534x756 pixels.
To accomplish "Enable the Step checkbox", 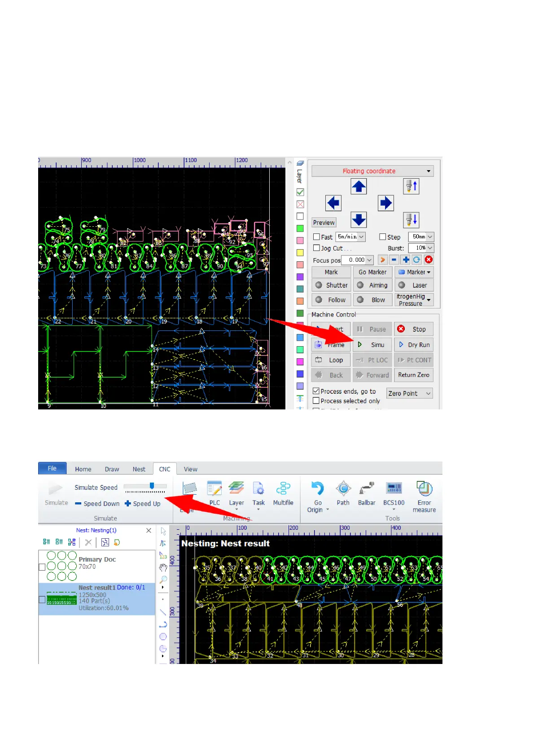I will point(383,237).
